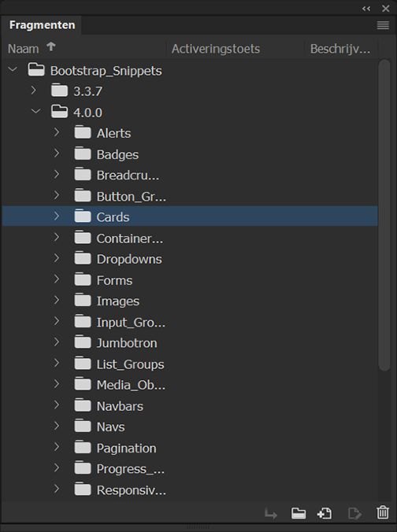Viewport: 397px width, 532px height.
Task: Select the Input_Gro... row
Action: tap(190, 322)
